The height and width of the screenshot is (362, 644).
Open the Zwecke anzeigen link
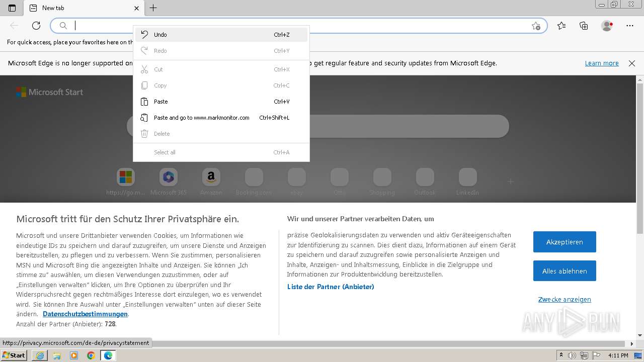[565, 299]
